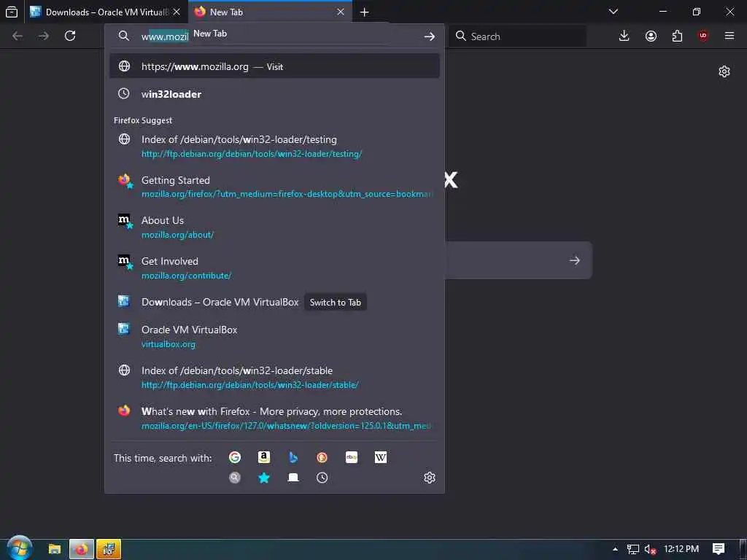
Task: Open new tab page customize gear
Action: point(724,71)
